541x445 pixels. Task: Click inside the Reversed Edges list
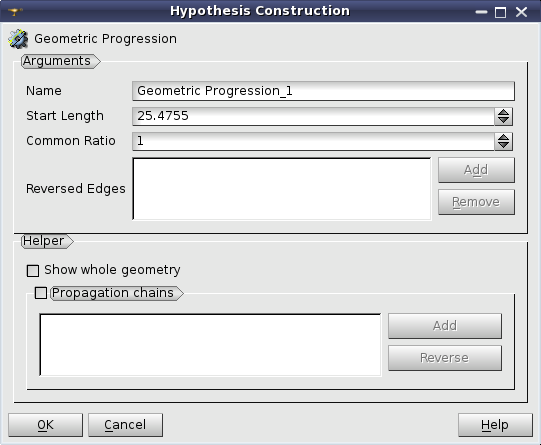tap(282, 189)
